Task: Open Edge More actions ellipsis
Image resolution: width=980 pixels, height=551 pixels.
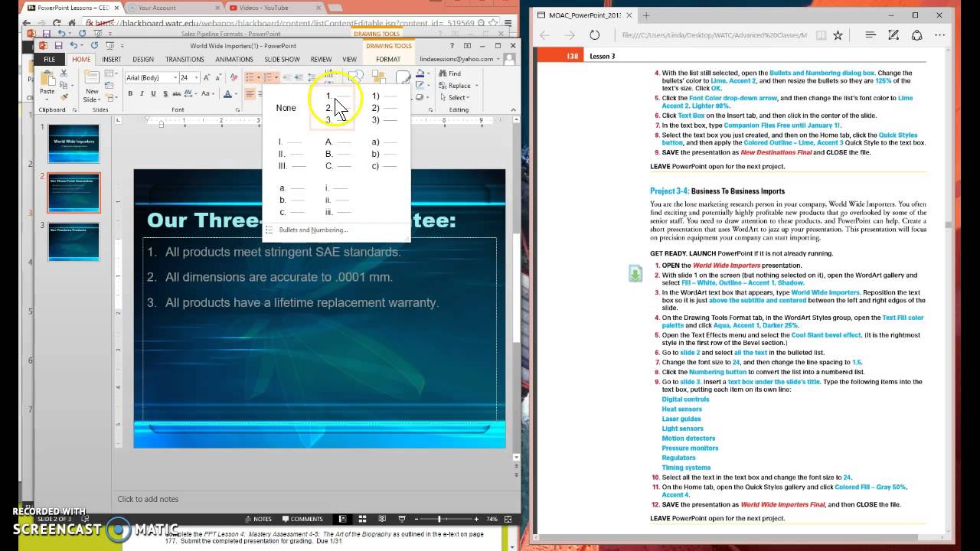Action: [x=940, y=35]
